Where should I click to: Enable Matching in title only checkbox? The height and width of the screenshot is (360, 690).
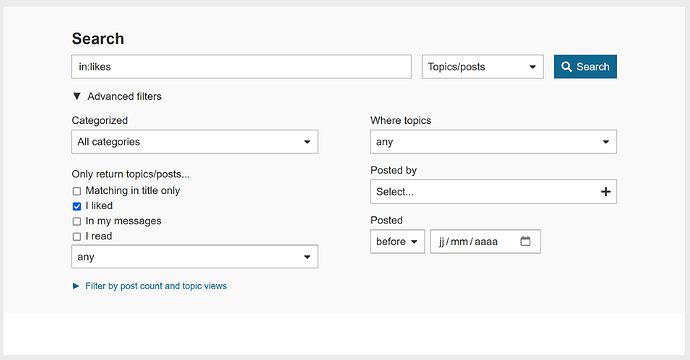tap(77, 191)
